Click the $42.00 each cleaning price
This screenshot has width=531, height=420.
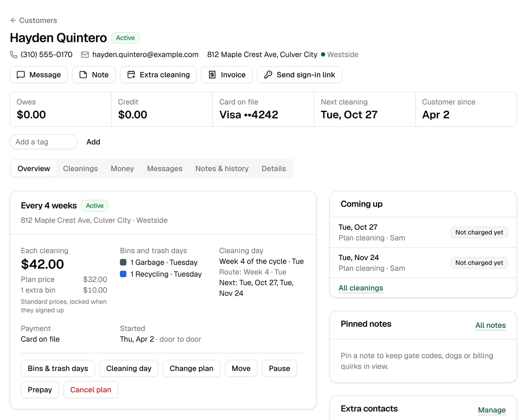pos(42,264)
